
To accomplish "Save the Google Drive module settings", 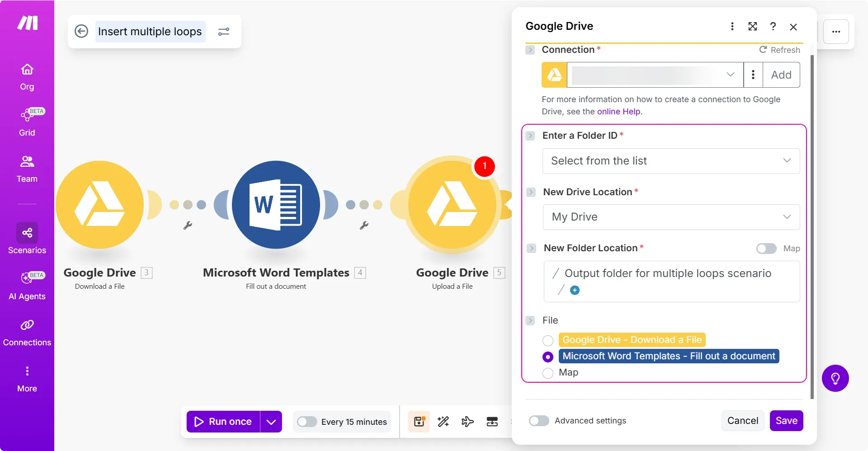I will tap(787, 421).
